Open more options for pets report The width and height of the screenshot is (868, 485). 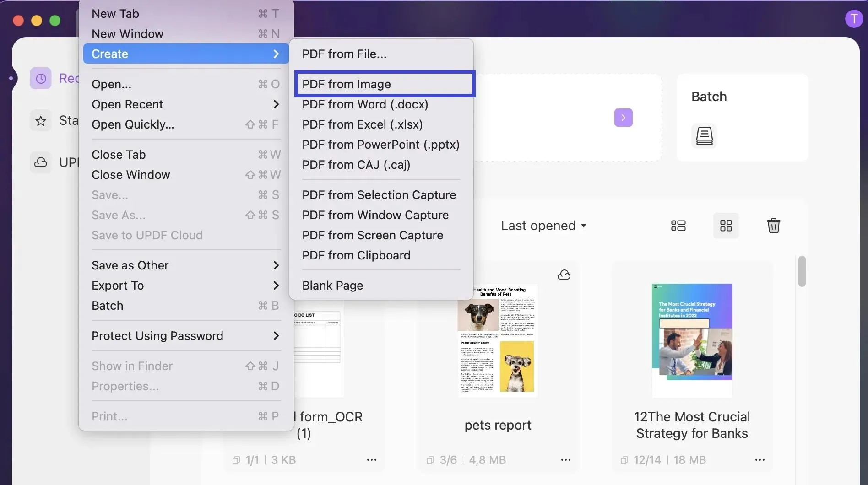(x=565, y=460)
